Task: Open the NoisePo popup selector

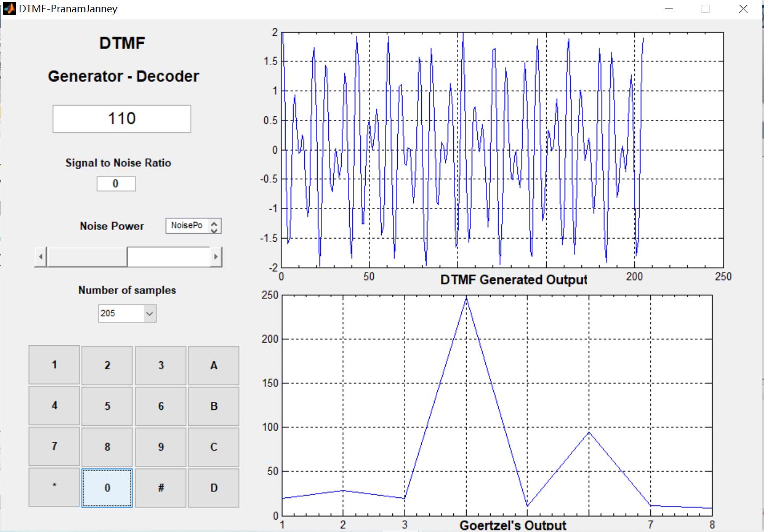Action: click(x=193, y=226)
